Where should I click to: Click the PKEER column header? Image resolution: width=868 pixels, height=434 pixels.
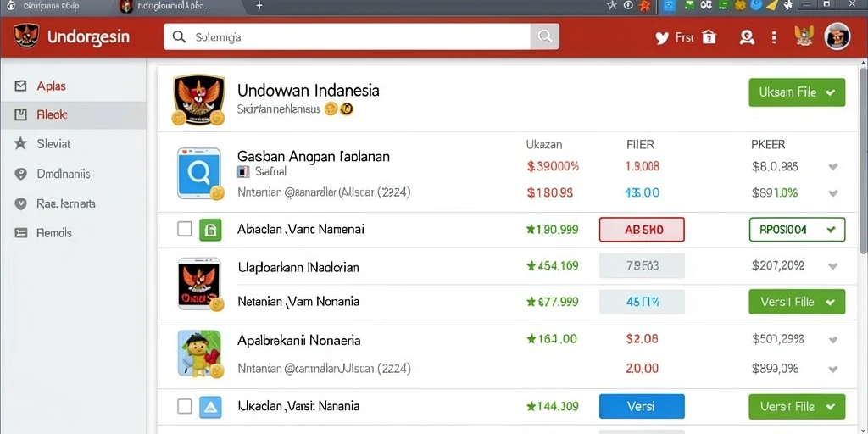click(768, 144)
